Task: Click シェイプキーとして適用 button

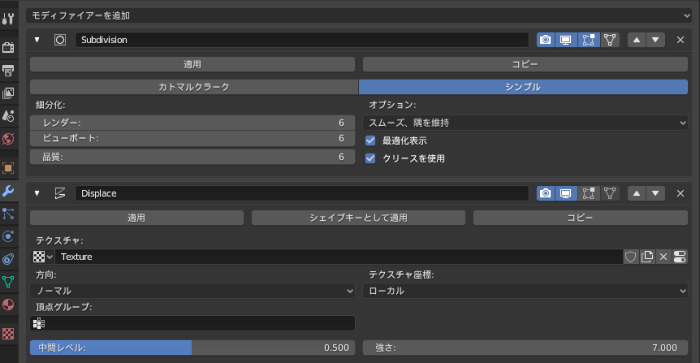Action: click(358, 218)
